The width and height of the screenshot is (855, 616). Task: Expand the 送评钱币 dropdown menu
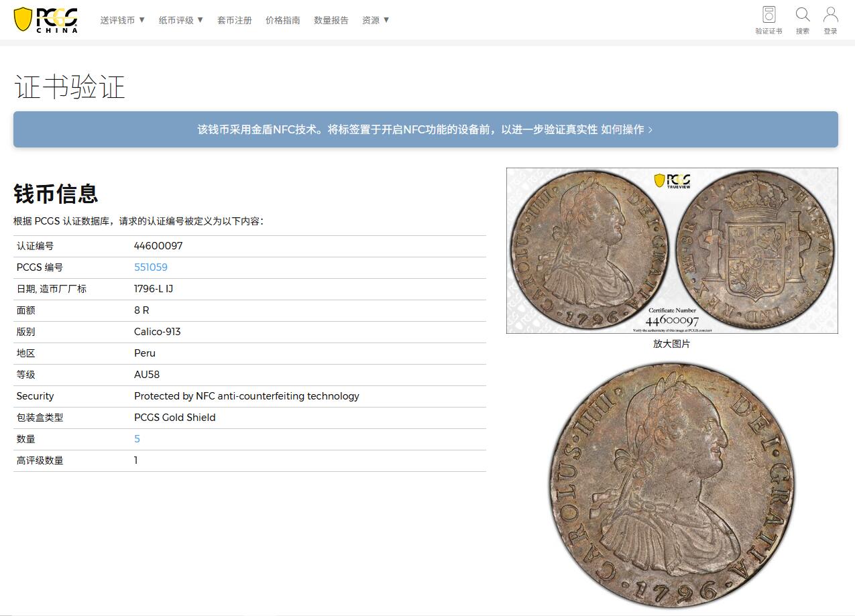point(123,20)
